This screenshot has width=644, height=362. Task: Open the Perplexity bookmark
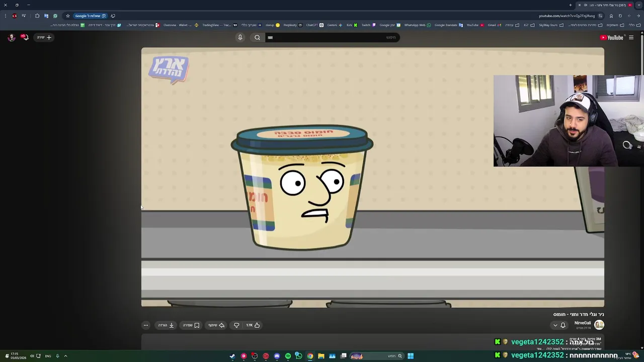coord(293,25)
